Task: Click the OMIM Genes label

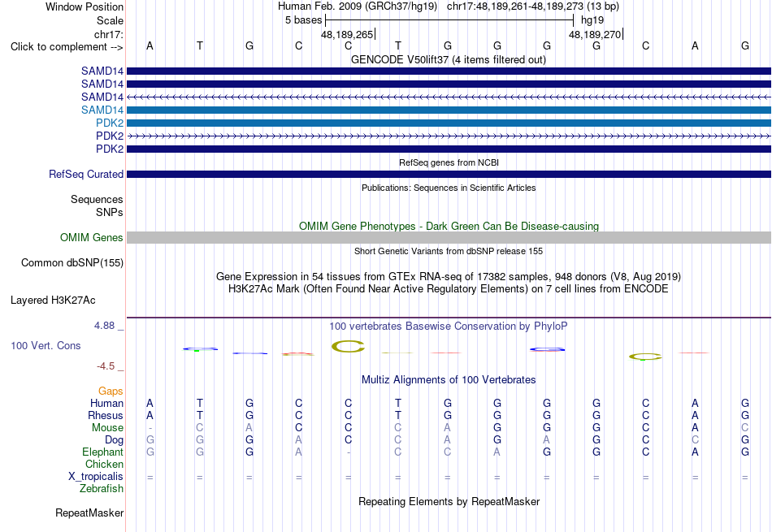Action: 92,238
